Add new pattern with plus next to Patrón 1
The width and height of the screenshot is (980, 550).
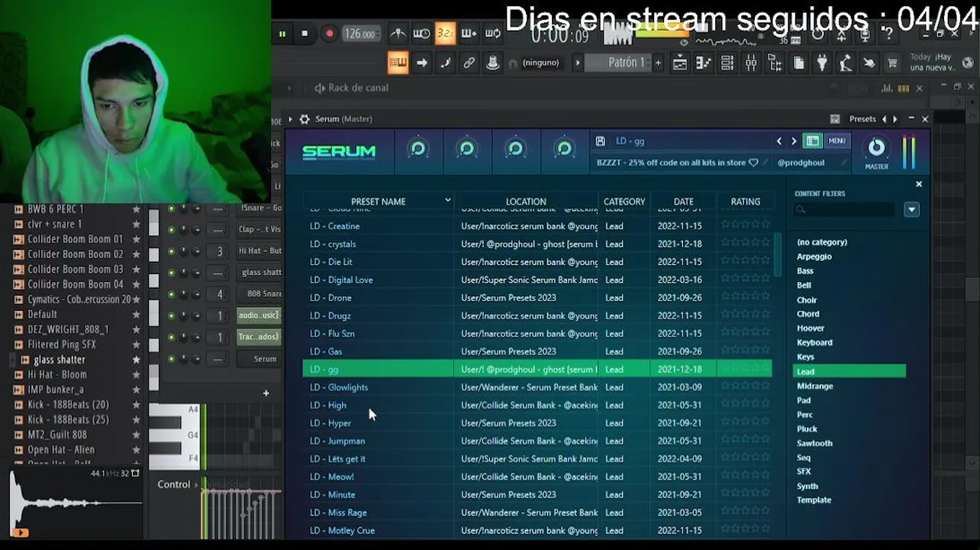(658, 63)
